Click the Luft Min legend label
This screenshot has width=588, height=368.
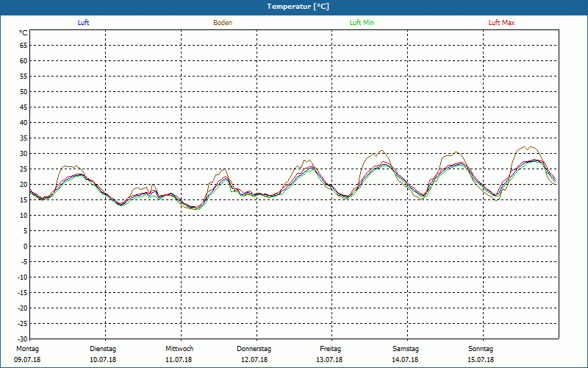point(362,23)
